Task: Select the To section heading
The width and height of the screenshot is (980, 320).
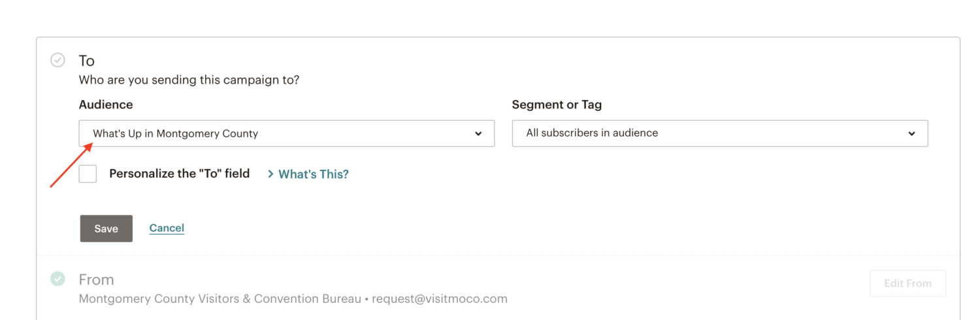Action: 87,61
